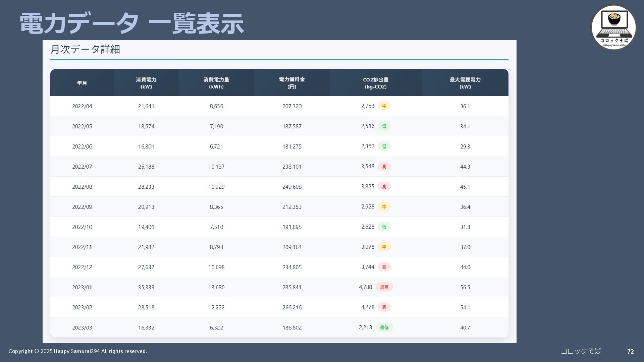Click the copyright text in footer
The height and width of the screenshot is (362, 644).
[x=77, y=351]
